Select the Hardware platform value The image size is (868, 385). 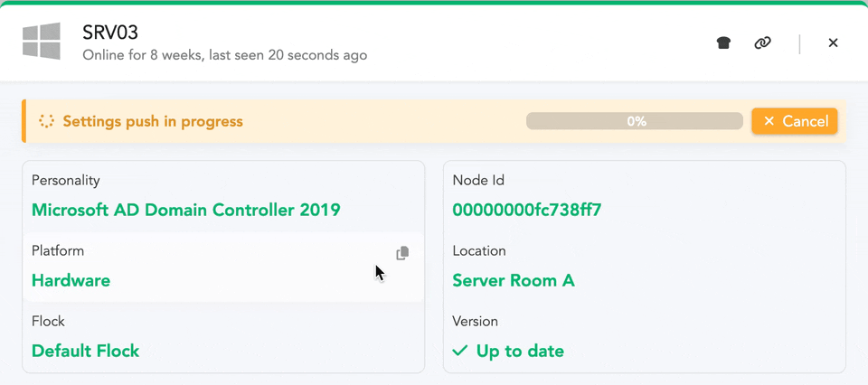tap(71, 280)
